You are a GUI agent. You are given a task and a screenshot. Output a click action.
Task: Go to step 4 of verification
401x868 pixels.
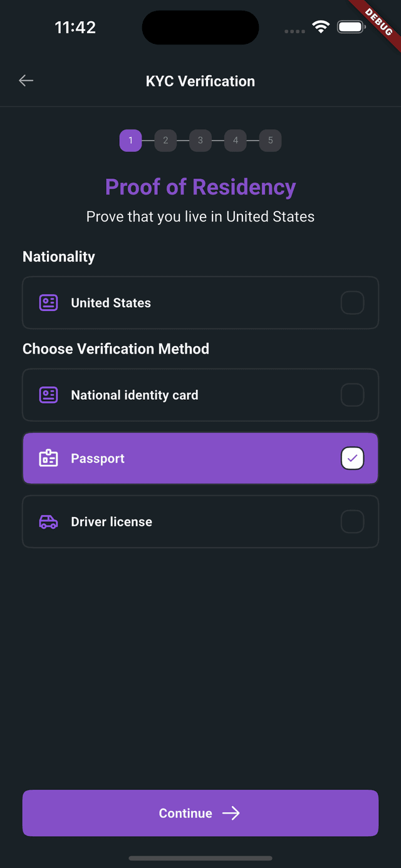tap(236, 140)
